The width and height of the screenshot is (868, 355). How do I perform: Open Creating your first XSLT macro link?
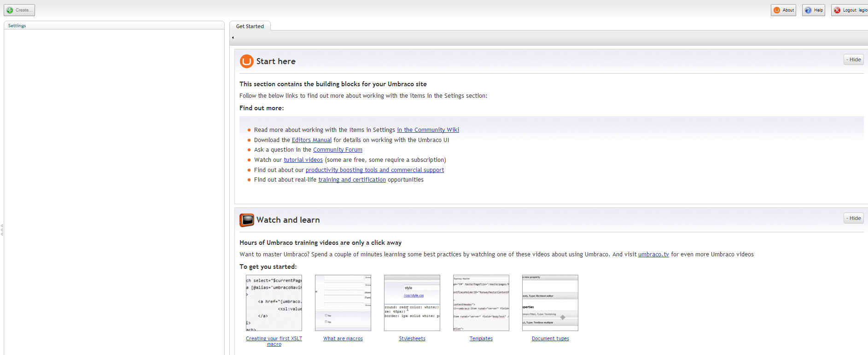(274, 341)
